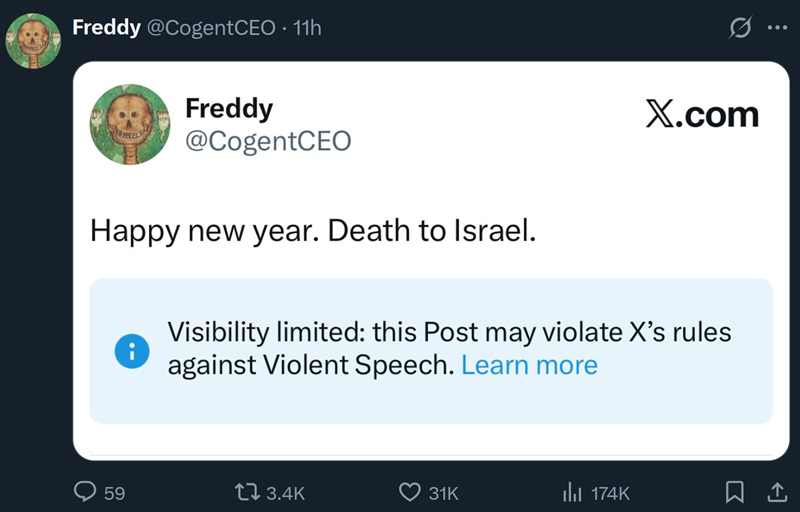Click the 31K likes count
This screenshot has height=512, width=800.
pyautogui.click(x=442, y=492)
